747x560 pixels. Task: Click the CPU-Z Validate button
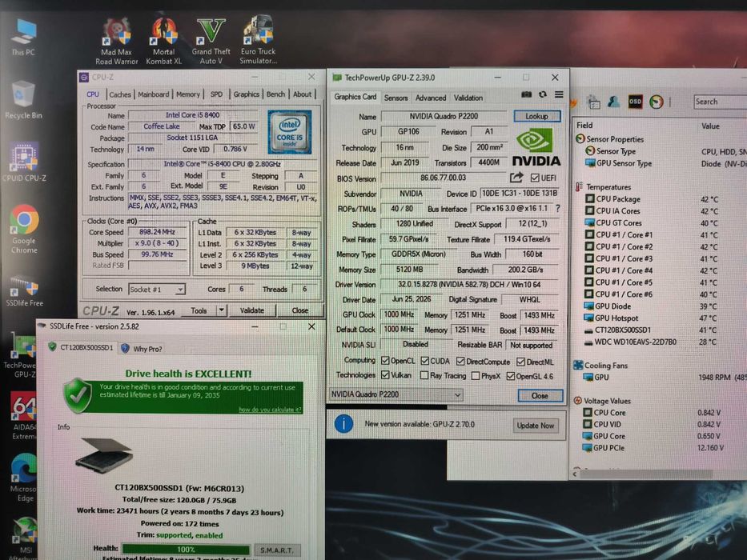pos(251,310)
